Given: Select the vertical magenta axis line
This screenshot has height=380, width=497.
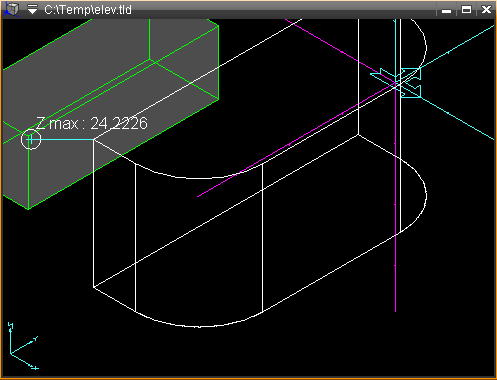Looking at the screenshot, I should (x=396, y=200).
